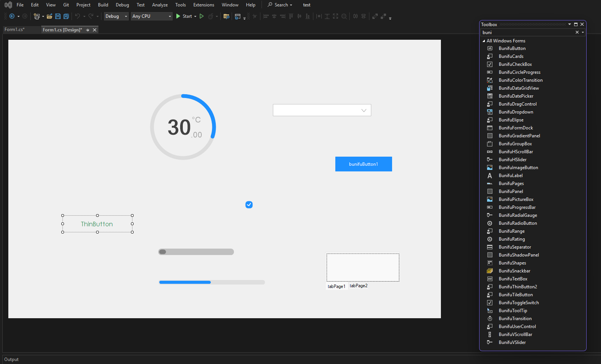Click the bunifuButton1 blue button
This screenshot has width=601, height=364.
pyautogui.click(x=363, y=164)
